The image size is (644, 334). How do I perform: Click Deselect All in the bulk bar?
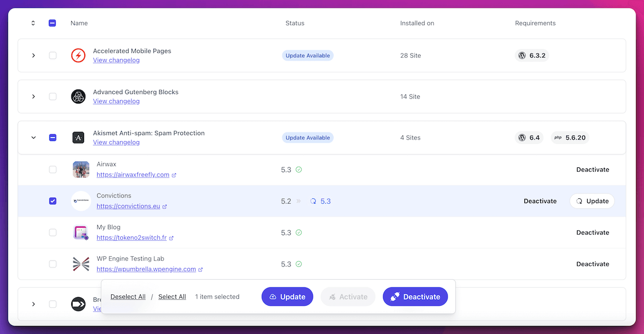pos(128,296)
